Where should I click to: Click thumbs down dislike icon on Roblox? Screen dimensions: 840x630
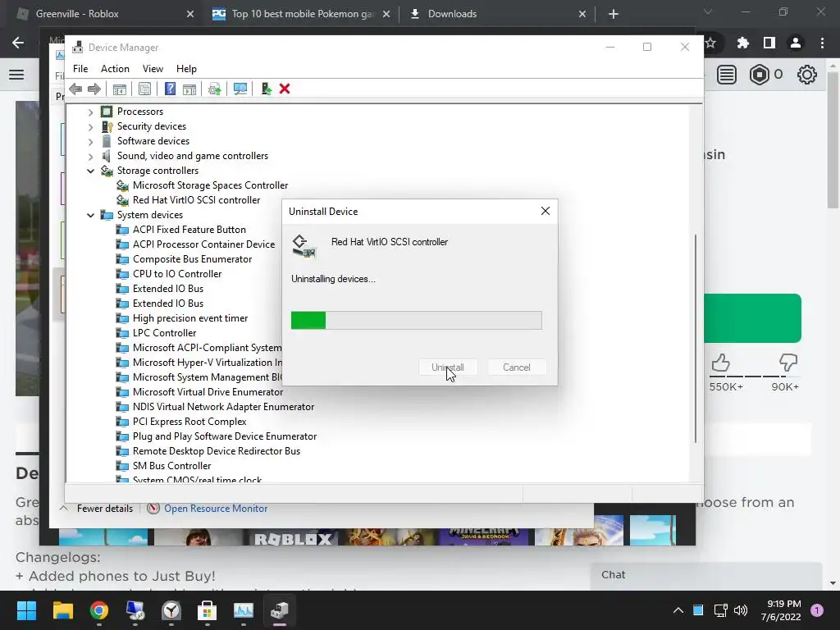788,362
